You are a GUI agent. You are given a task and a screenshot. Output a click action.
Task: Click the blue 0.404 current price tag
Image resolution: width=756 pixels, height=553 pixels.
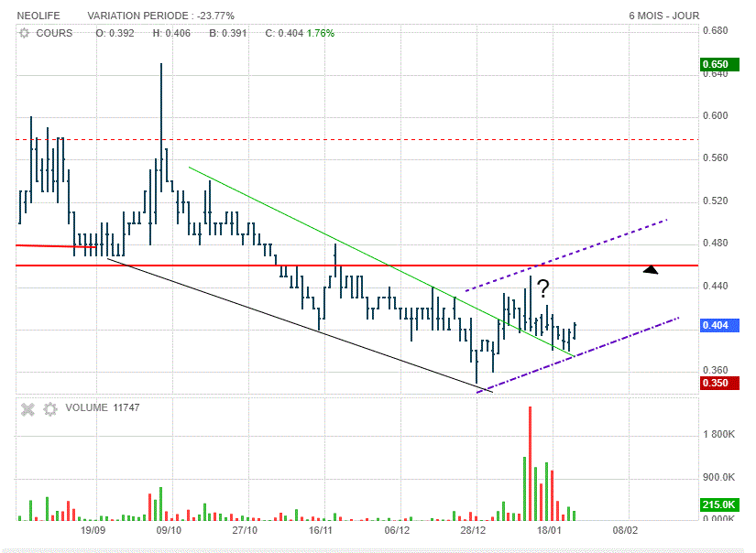click(x=719, y=325)
